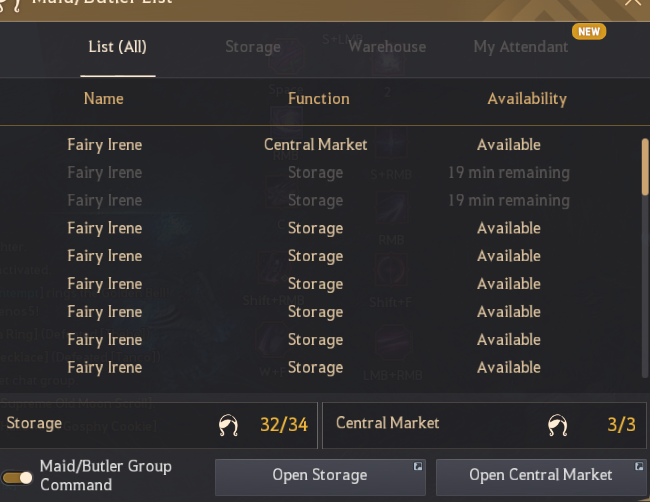The width and height of the screenshot is (650, 502).
Task: Select the Fairy Irene Central Market row
Action: click(316, 145)
